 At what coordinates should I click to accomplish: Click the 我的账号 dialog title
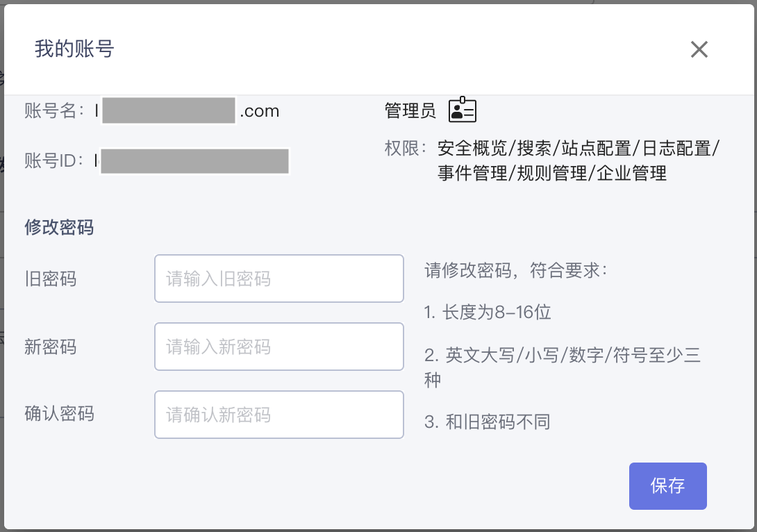tap(74, 49)
